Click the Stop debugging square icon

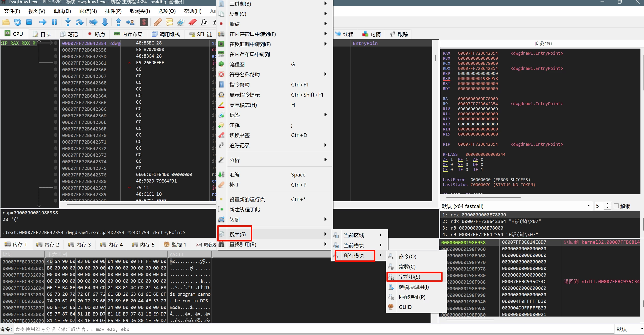[29, 22]
